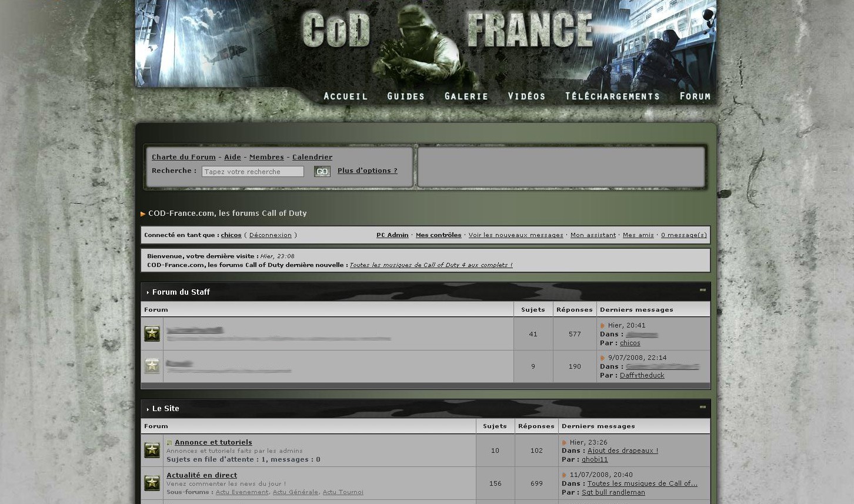
Task: Open the chicos user profile link in login bar
Action: coord(231,235)
